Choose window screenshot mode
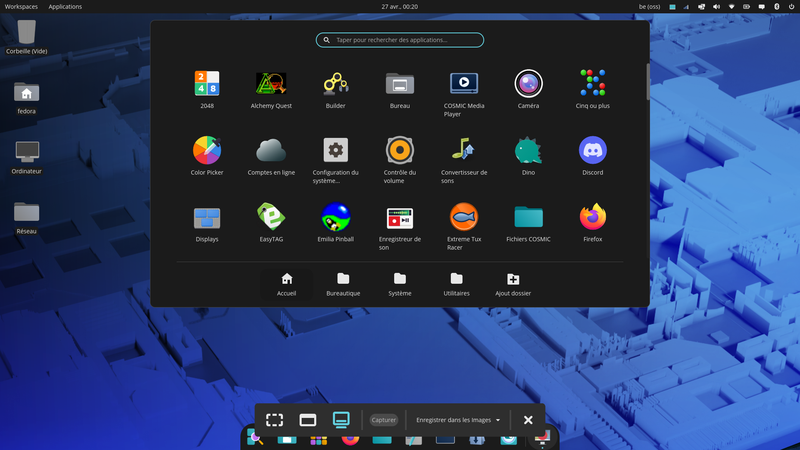Viewport: 800px width, 450px height. pyautogui.click(x=308, y=420)
